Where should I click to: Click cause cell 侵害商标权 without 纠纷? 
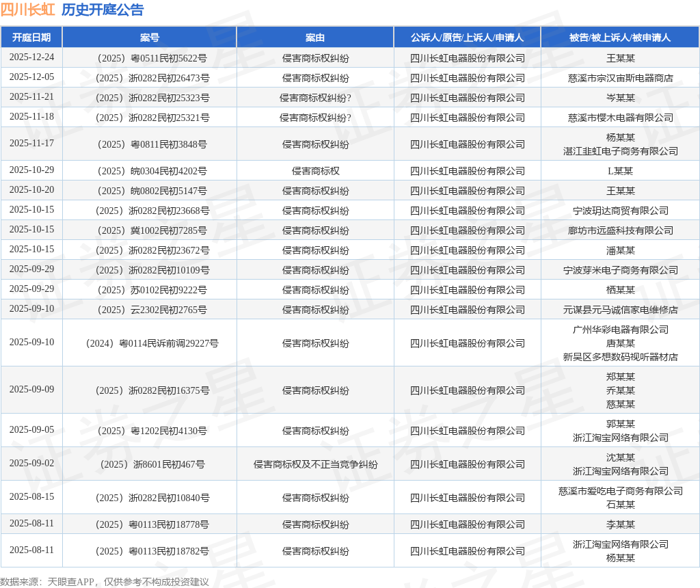pos(316,171)
